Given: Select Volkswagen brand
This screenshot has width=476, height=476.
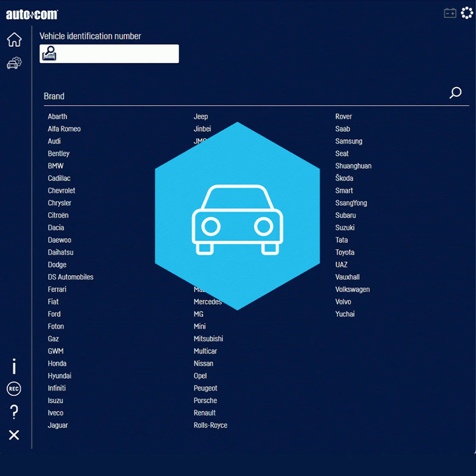Looking at the screenshot, I should [353, 290].
